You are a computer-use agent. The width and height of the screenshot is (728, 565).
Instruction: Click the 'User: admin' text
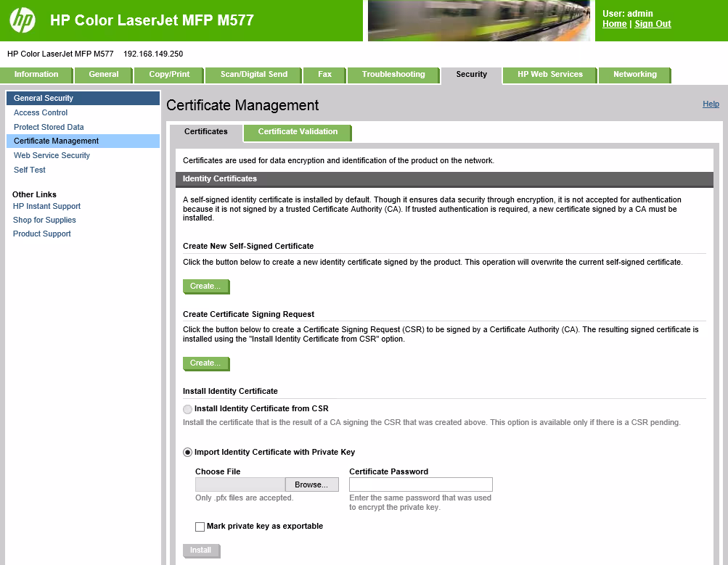[628, 14]
